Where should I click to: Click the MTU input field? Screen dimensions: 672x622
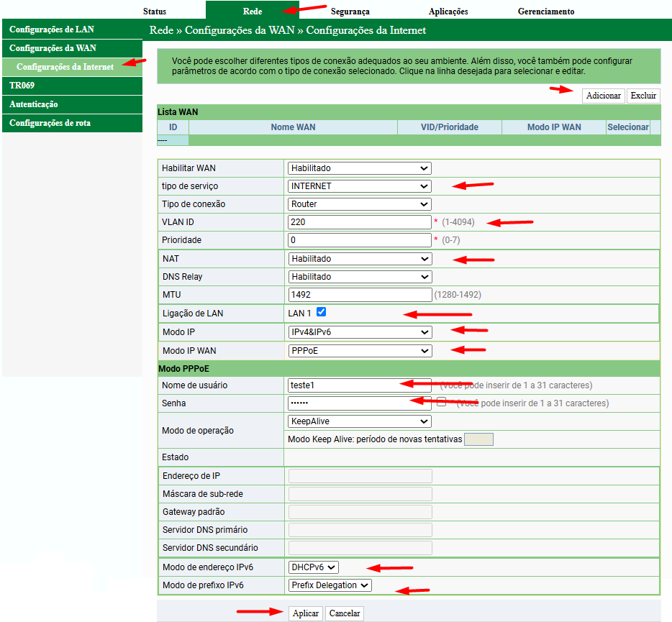pos(360,295)
